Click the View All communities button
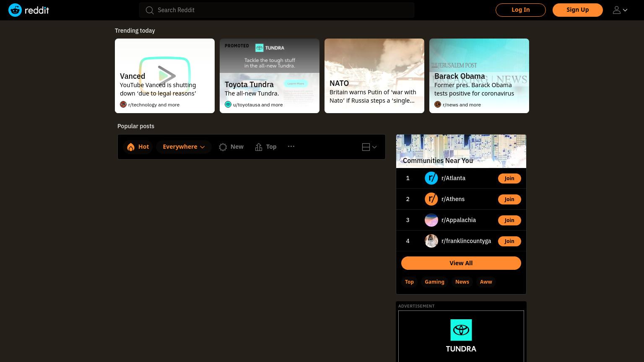 coord(461,263)
